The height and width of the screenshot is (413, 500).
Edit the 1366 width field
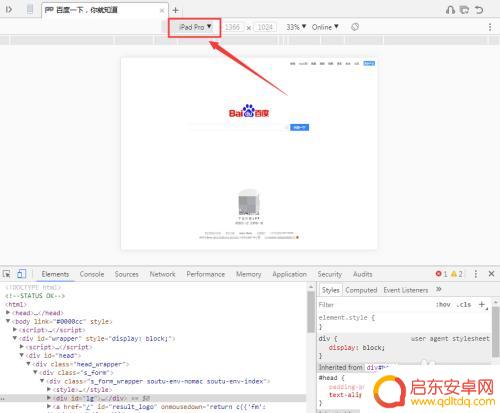click(232, 27)
